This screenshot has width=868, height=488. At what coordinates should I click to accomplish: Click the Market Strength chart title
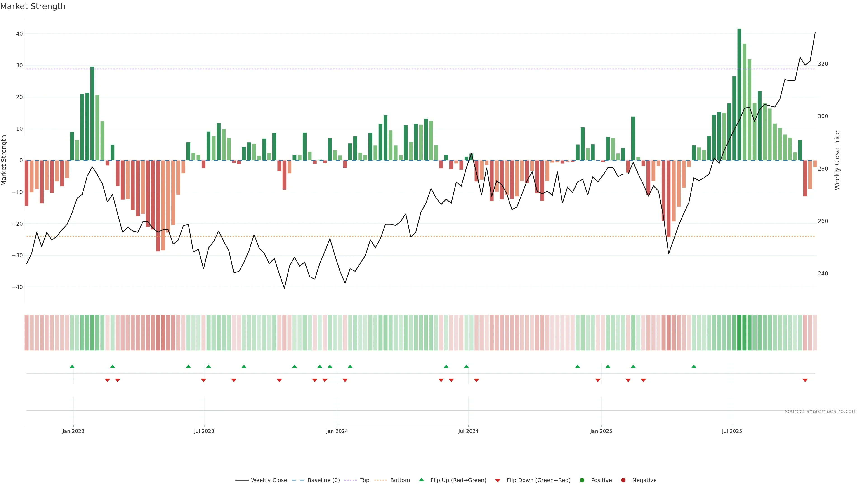coord(33,6)
